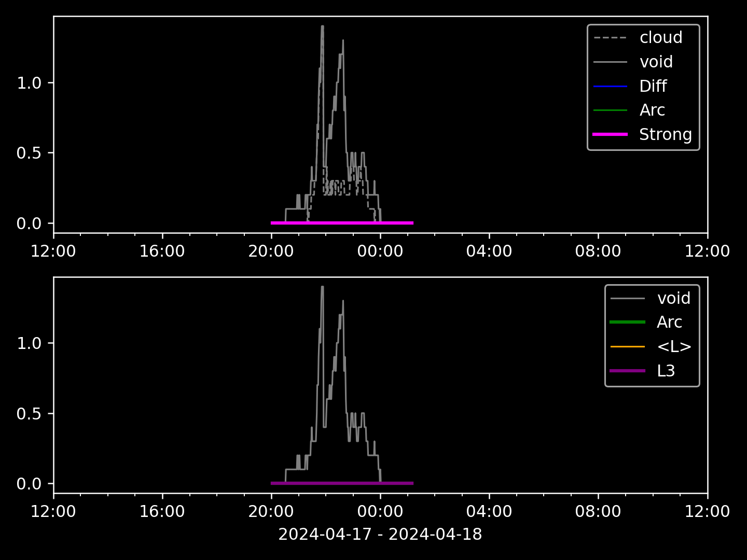Click the Diff label in top legend
The width and height of the screenshot is (747, 560).
point(653,86)
